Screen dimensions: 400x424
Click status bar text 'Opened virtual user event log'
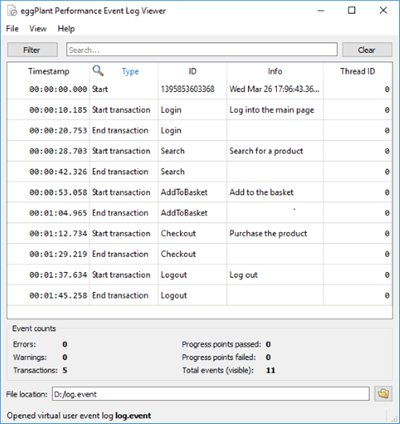pos(60,416)
